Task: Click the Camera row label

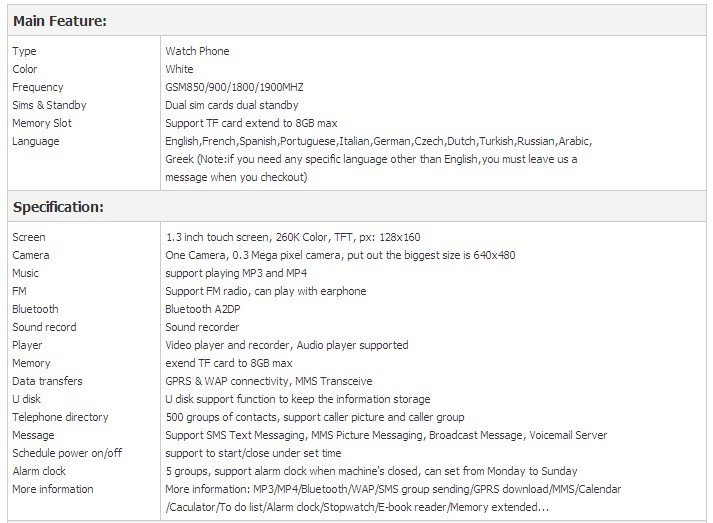Action: tap(31, 255)
